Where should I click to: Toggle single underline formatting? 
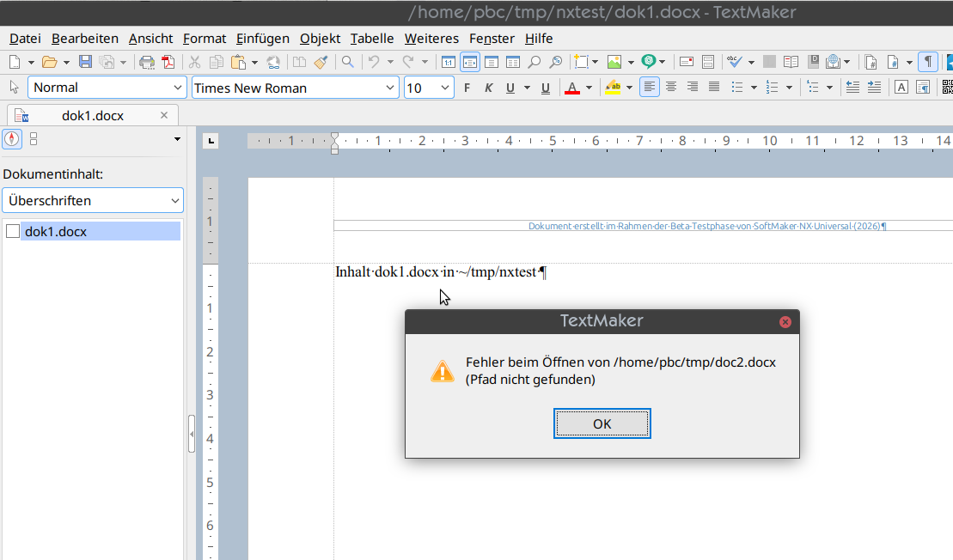[x=510, y=88]
